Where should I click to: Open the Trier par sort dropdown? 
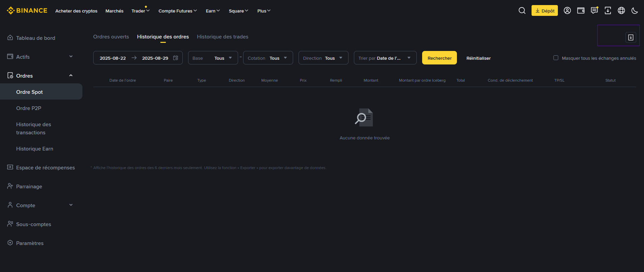pyautogui.click(x=385, y=58)
